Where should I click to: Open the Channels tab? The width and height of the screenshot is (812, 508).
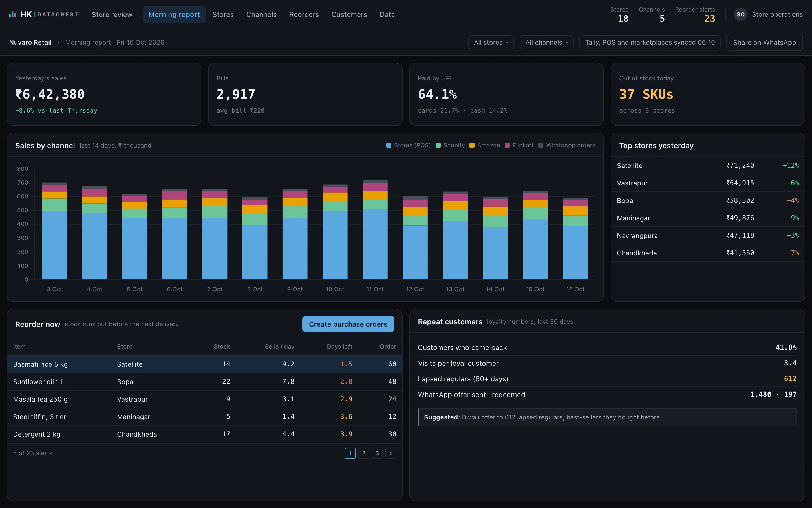261,14
